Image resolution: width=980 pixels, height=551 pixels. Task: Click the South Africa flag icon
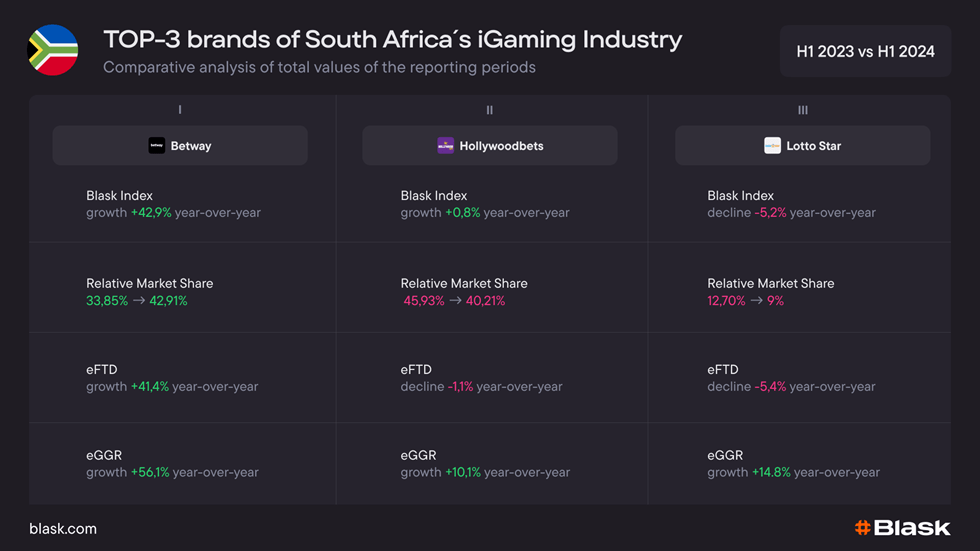pyautogui.click(x=52, y=50)
